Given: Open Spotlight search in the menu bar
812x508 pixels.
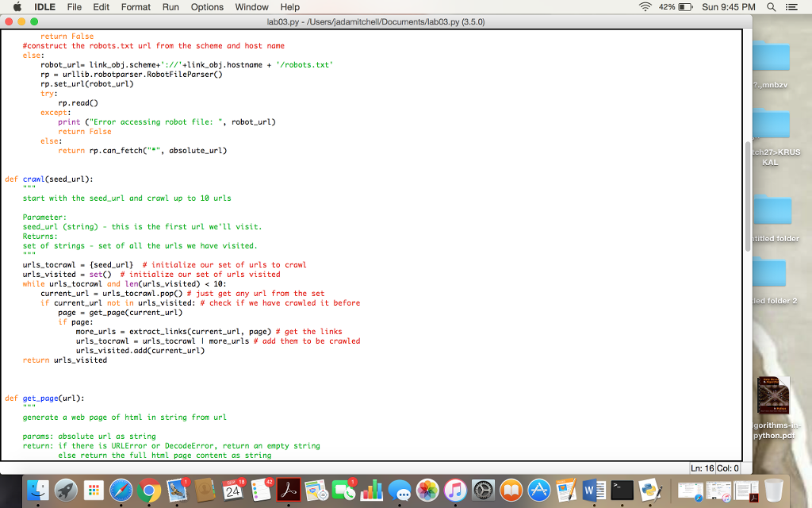Looking at the screenshot, I should click(770, 7).
